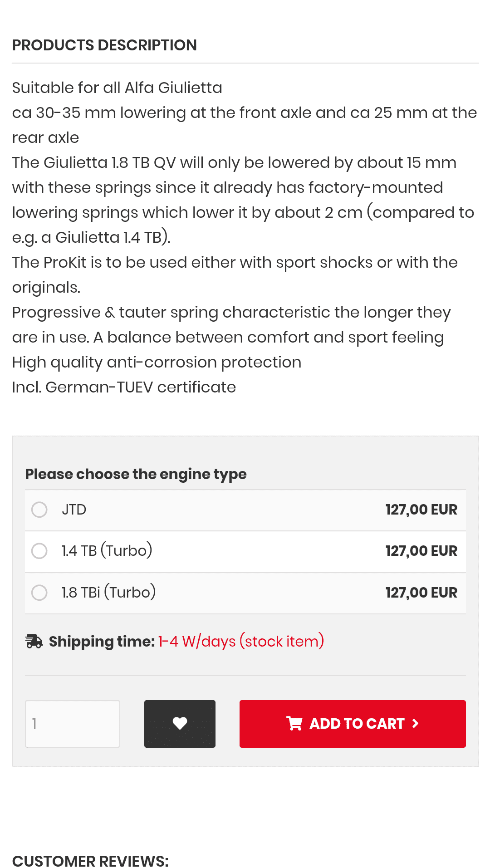Click the JTD engine label
The image size is (490, 868).
[74, 510]
